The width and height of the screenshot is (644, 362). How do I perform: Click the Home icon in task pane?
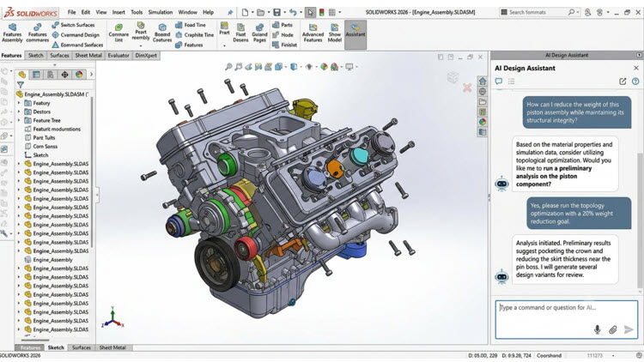click(x=483, y=81)
